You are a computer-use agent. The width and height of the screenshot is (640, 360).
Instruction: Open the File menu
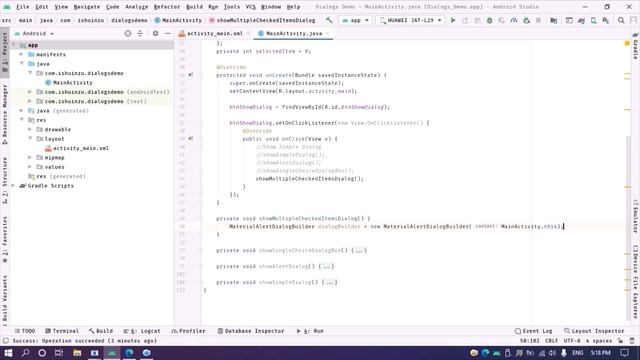tap(22, 7)
